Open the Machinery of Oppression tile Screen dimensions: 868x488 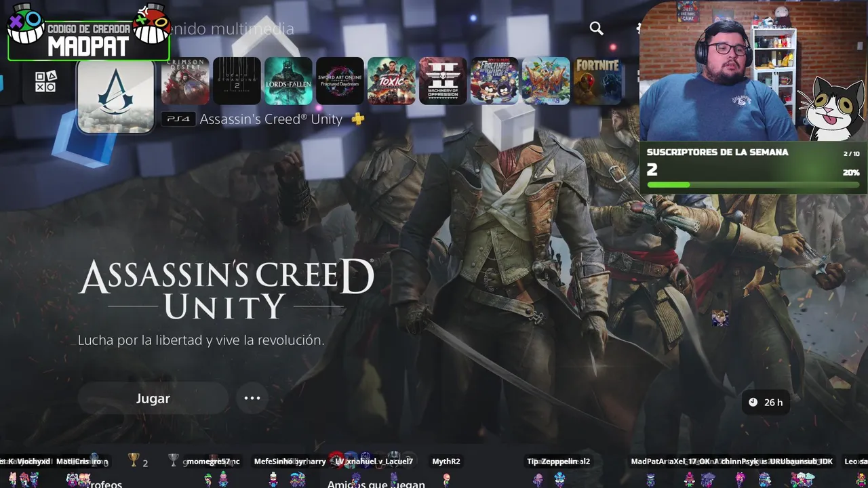click(443, 81)
